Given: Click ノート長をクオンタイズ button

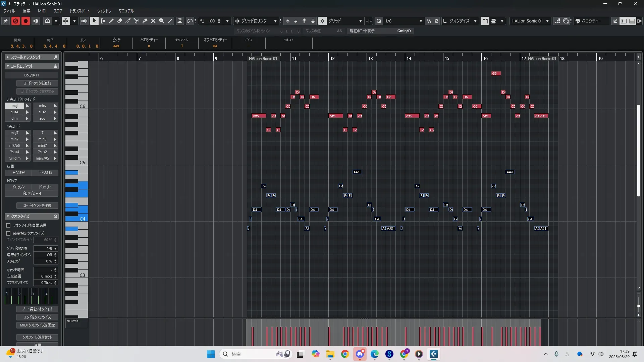Looking at the screenshot, I should pyautogui.click(x=37, y=309).
